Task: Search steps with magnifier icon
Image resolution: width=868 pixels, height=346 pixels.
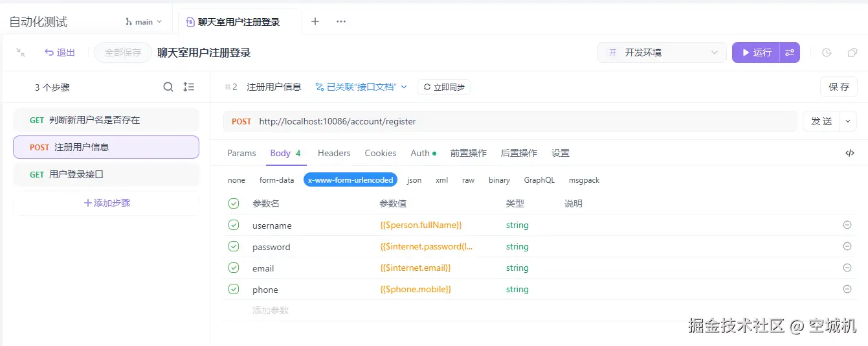Action: point(168,87)
